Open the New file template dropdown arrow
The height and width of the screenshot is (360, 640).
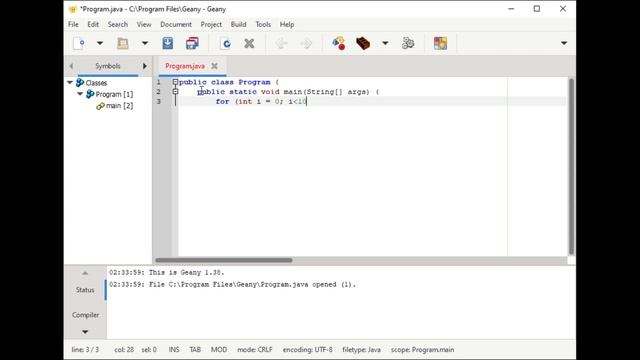click(100, 43)
